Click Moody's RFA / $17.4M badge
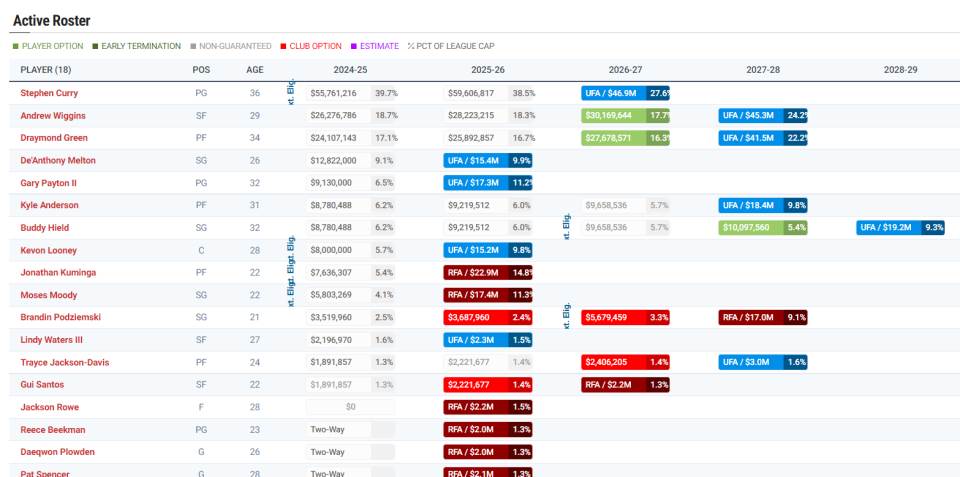Screen dimensions: 960x477 tap(488, 295)
